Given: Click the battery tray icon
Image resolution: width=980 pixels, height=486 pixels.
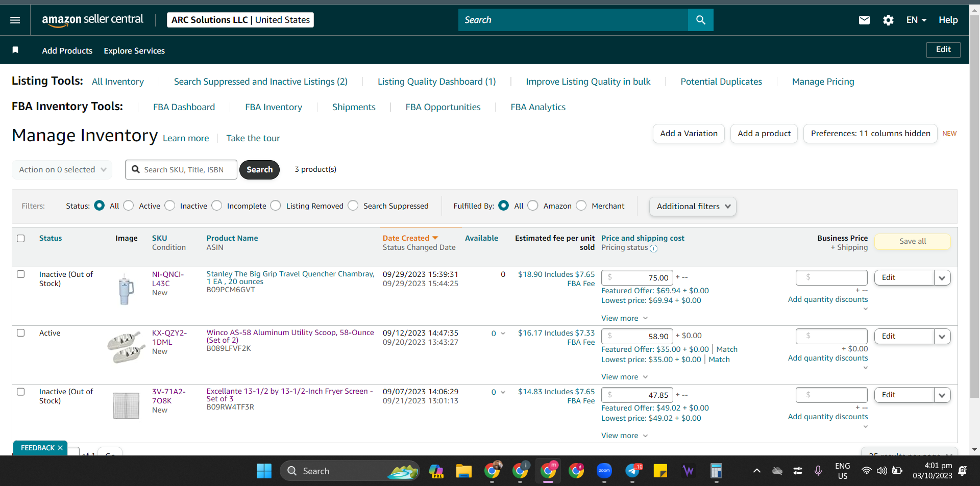Looking at the screenshot, I should [x=897, y=471].
